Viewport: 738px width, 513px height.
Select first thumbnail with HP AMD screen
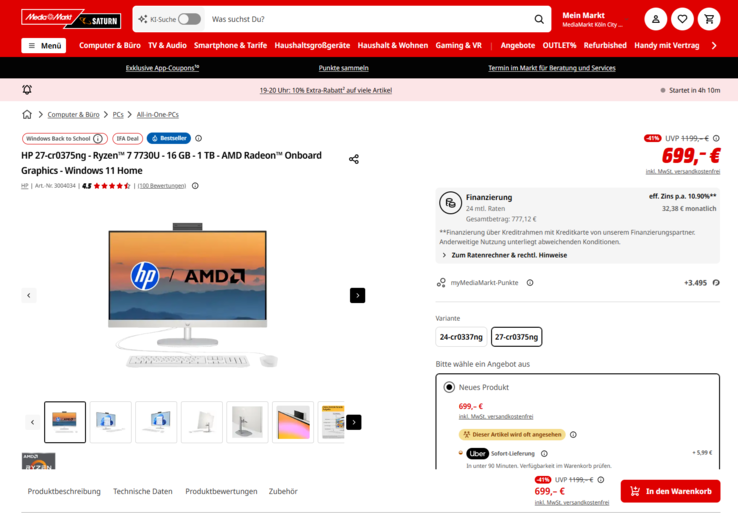[x=65, y=422]
